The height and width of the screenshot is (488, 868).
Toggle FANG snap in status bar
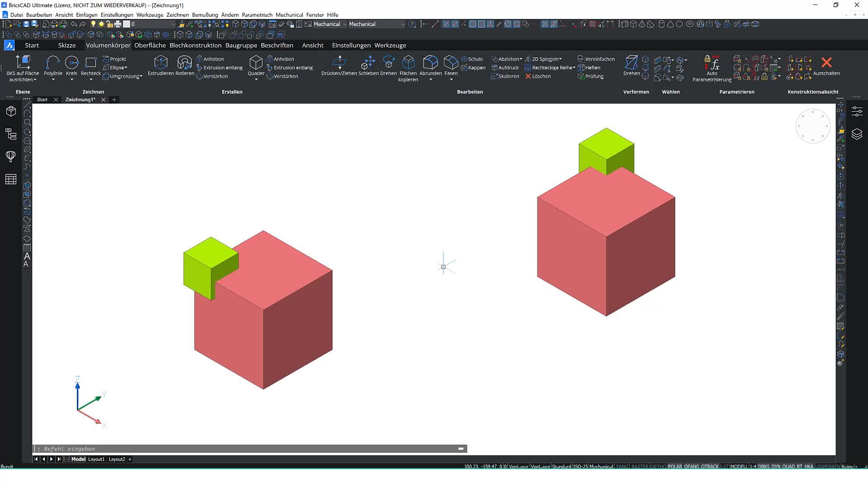(x=622, y=466)
